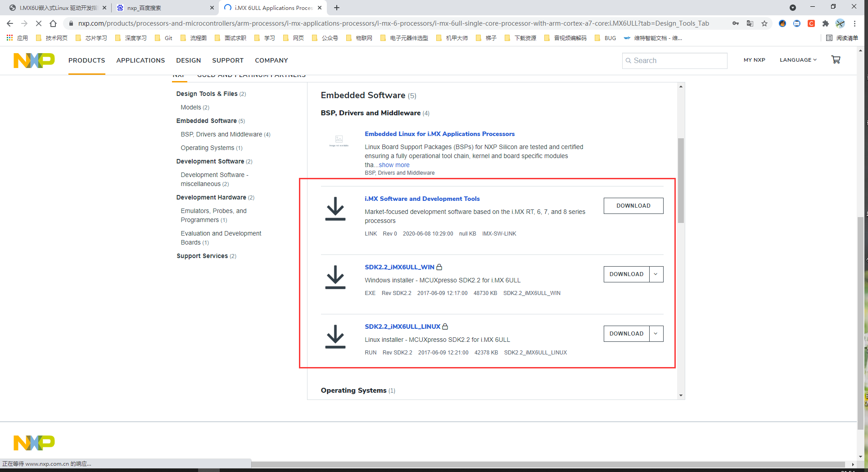Open the Git bookmarks folder
This screenshot has width=868, height=472.
pos(164,38)
